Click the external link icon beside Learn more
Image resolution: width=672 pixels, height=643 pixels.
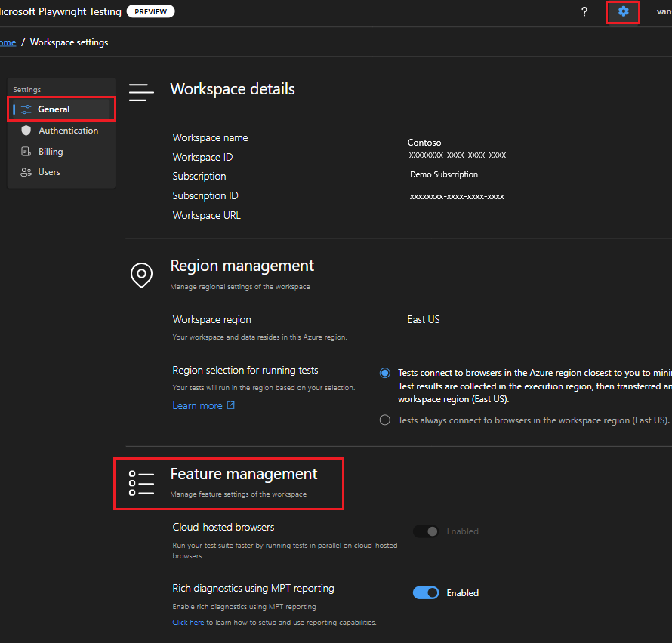[230, 405]
